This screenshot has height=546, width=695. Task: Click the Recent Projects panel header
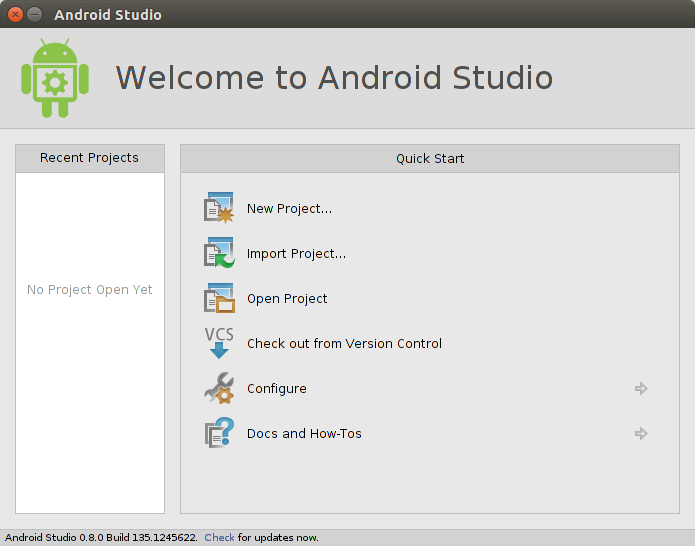point(89,158)
